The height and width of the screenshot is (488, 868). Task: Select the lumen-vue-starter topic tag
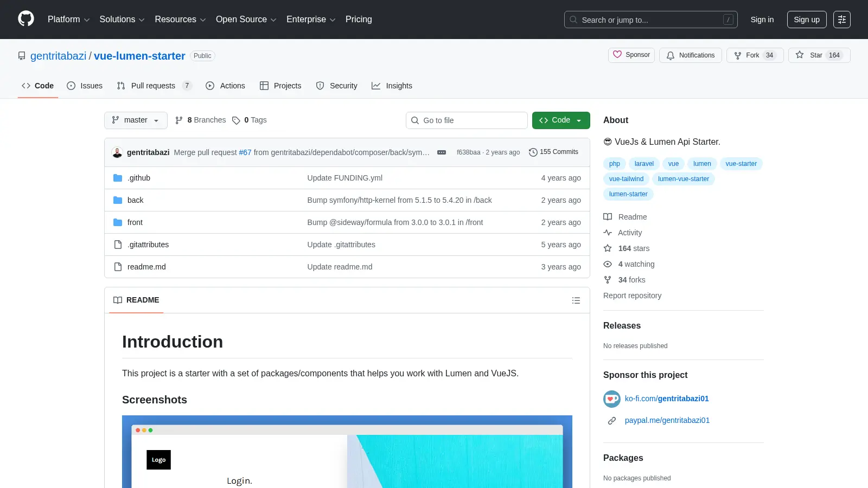click(x=684, y=179)
